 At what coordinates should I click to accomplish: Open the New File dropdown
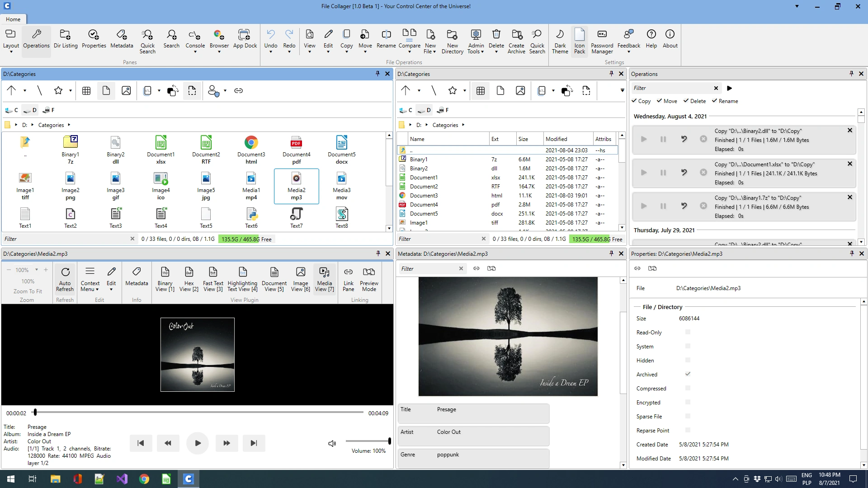click(434, 52)
